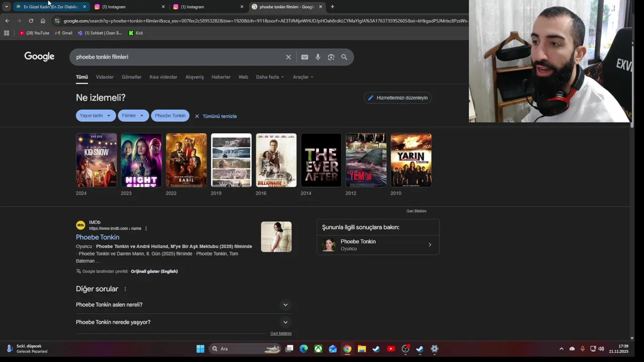This screenshot has width=644, height=362.
Task: Click Orijinali göster (English) link
Action: tap(154, 271)
